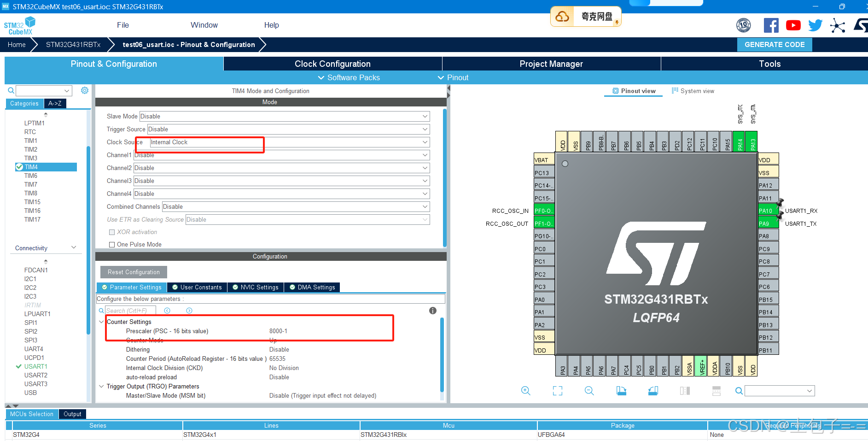Click the fit-to-screen icon below pinout
Viewport: 868px width, 441px height.
[558, 391]
